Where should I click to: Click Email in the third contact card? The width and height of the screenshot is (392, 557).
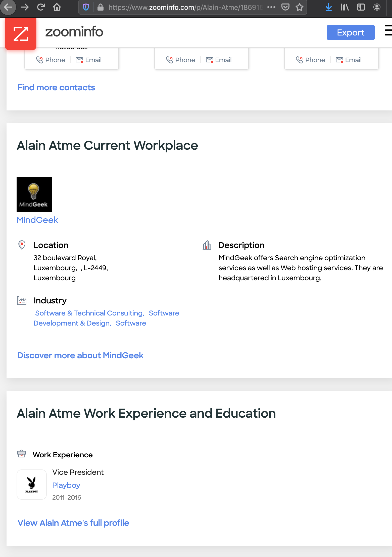(349, 60)
